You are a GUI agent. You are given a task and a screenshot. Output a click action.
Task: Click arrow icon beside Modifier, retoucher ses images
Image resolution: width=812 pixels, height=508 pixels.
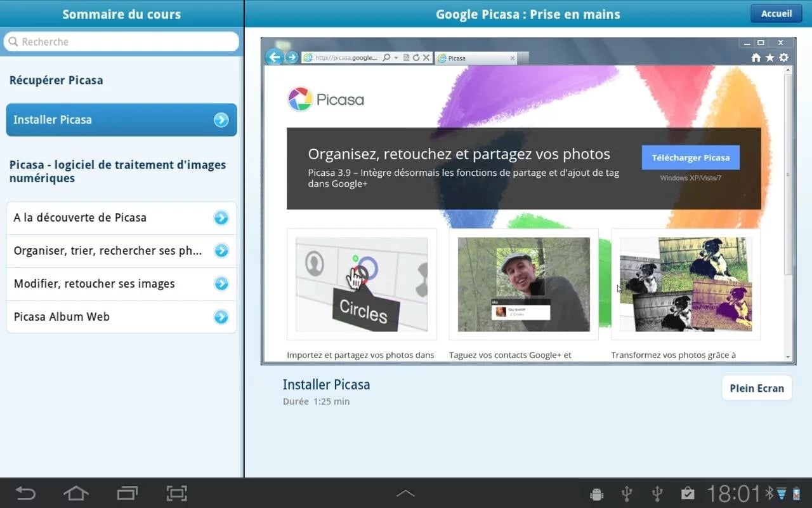[x=221, y=284]
